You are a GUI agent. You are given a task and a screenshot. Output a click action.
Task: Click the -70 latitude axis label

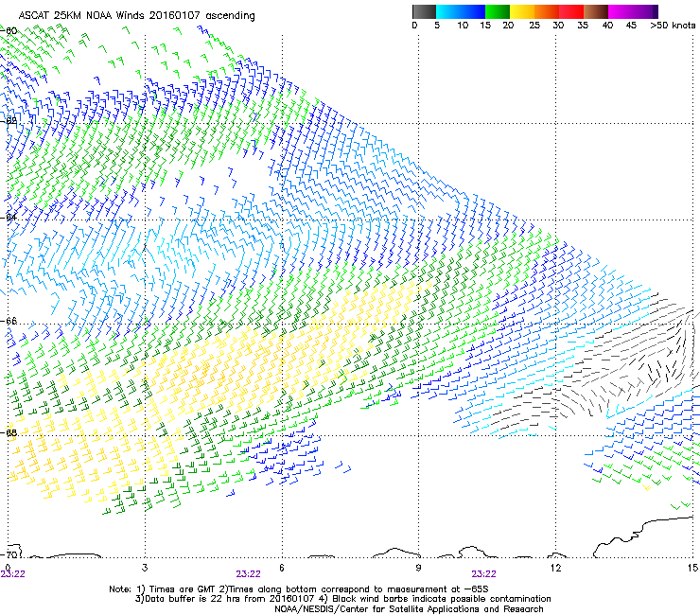tap(9, 554)
